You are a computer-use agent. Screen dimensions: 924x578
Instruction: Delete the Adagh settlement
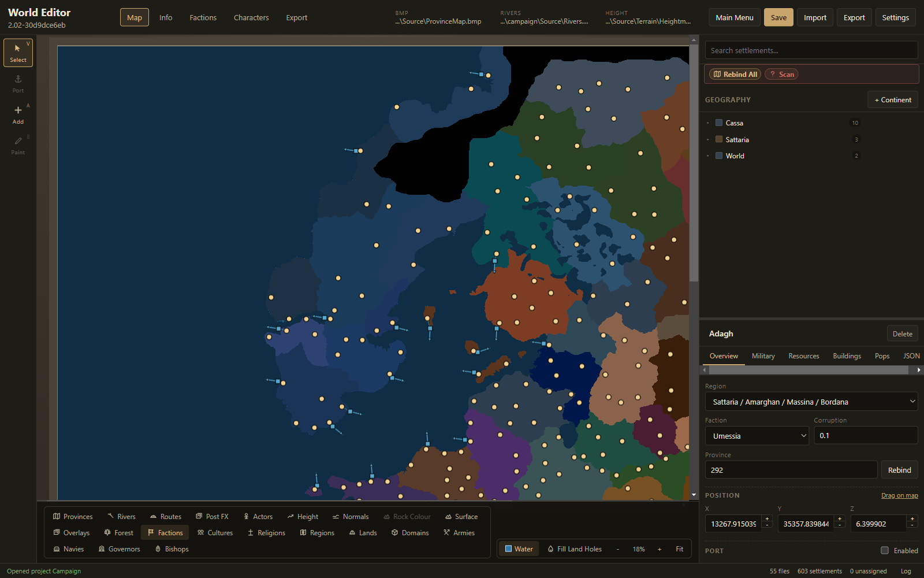click(x=903, y=334)
